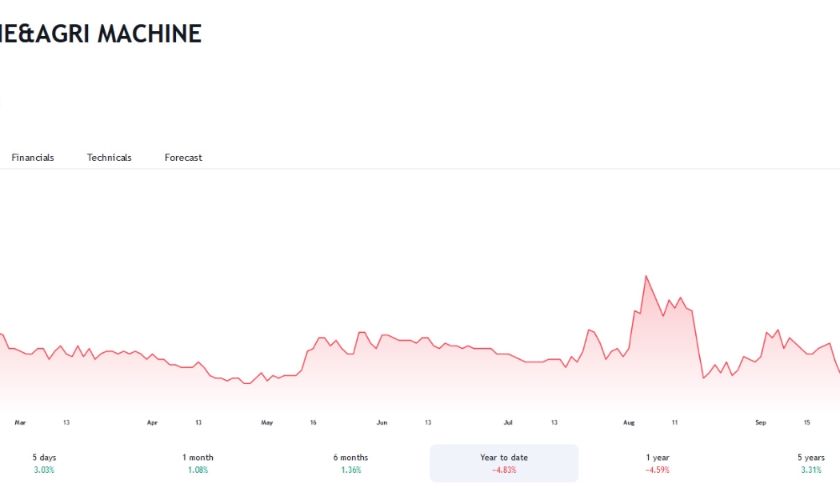
Task: Select the 1 year range
Action: pyautogui.click(x=658, y=463)
